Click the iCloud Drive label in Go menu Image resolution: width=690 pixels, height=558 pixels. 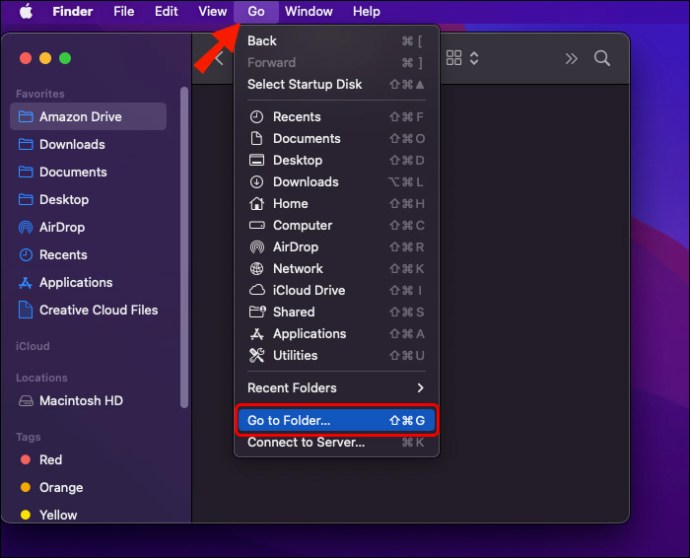click(309, 290)
